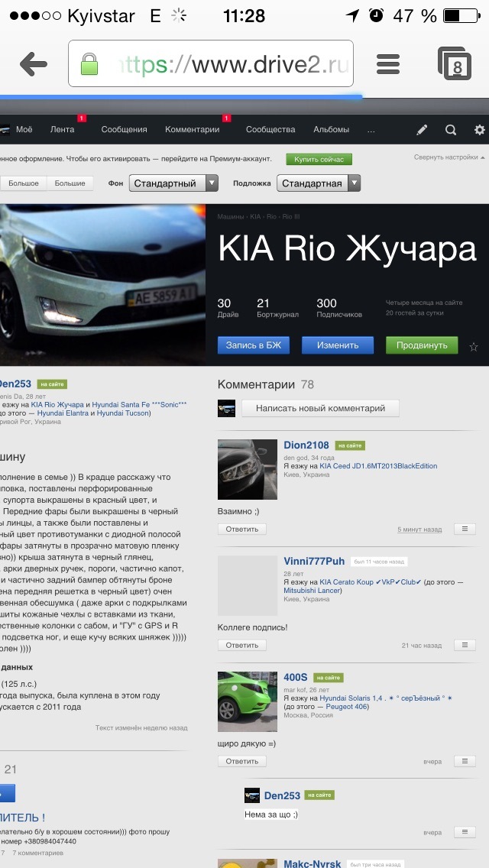
Task: Select the Большое size option
Action: pos(23,183)
